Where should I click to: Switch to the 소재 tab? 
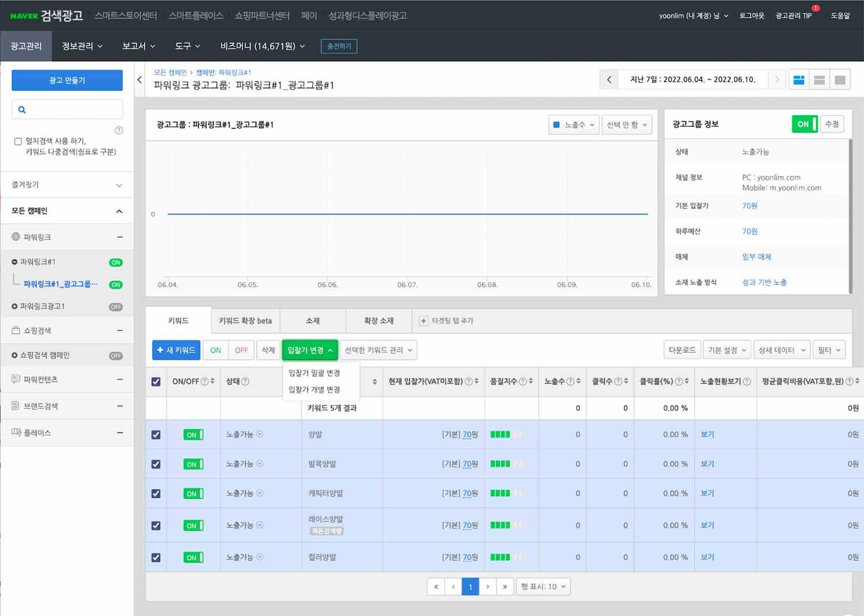click(313, 321)
